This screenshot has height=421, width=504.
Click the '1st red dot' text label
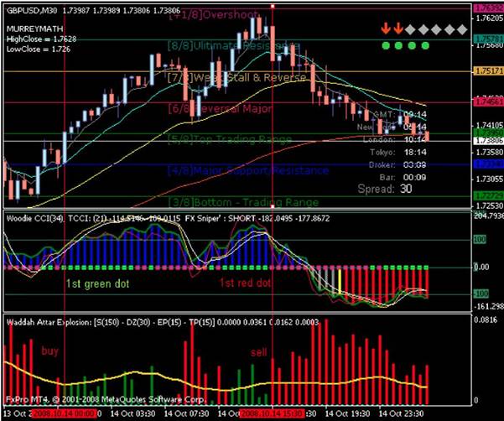tap(245, 283)
